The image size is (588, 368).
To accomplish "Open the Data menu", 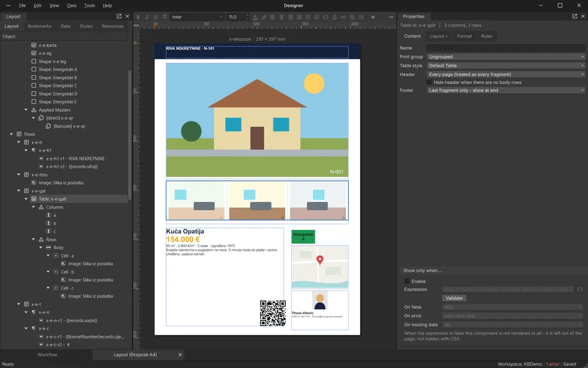I will (72, 6).
